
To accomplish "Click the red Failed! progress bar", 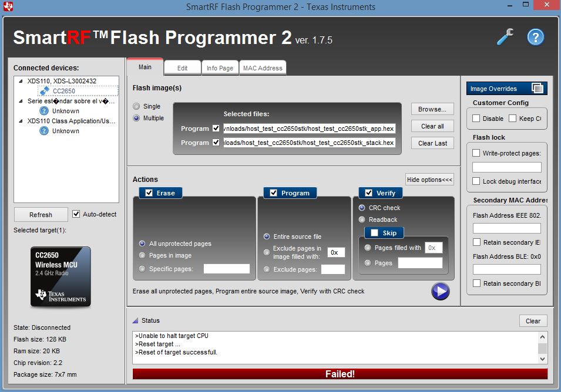I will (x=340, y=374).
